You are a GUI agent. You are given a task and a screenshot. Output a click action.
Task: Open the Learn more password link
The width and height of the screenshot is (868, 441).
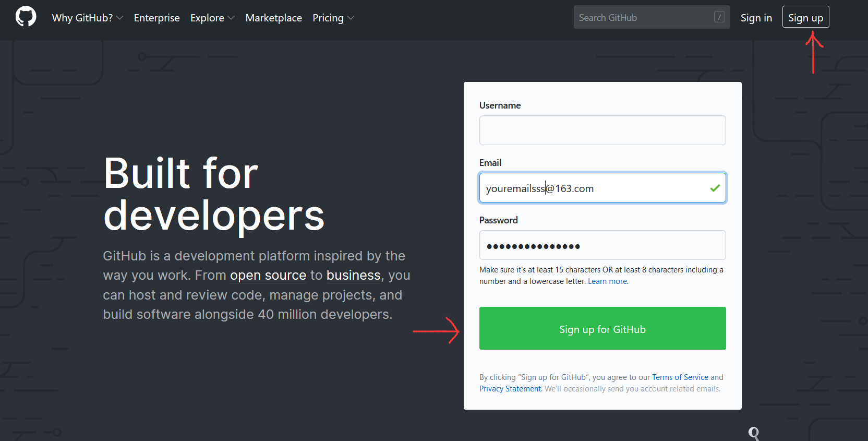pos(608,281)
